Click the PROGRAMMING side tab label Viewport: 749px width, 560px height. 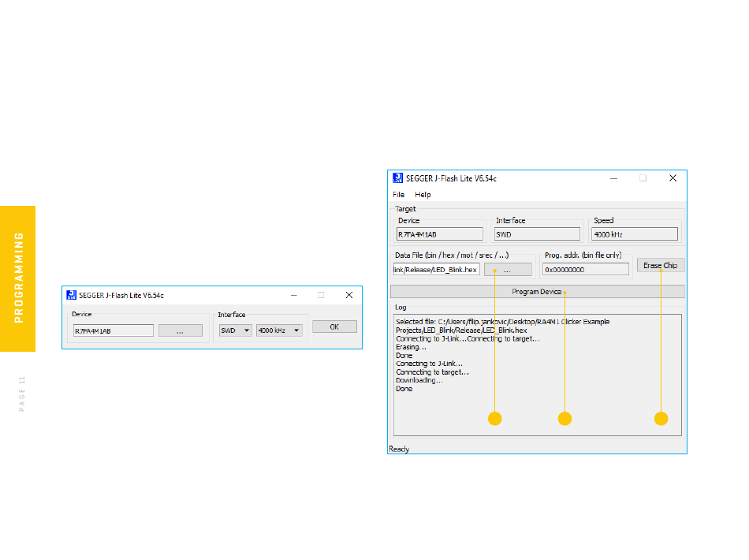18,278
